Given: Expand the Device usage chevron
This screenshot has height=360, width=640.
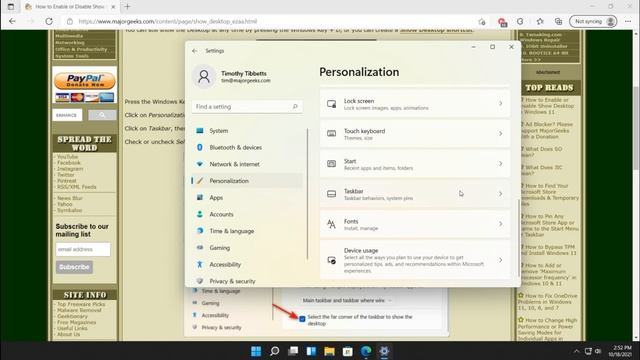Looking at the screenshot, I should coord(500,260).
